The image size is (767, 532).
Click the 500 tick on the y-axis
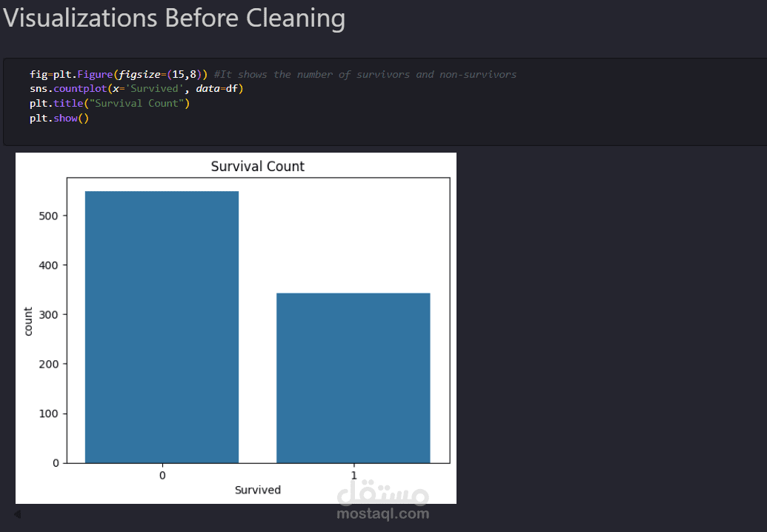click(x=50, y=216)
